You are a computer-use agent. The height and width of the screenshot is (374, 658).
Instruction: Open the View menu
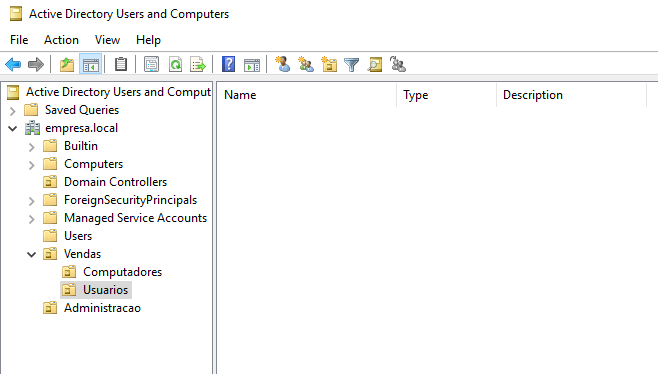[107, 40]
